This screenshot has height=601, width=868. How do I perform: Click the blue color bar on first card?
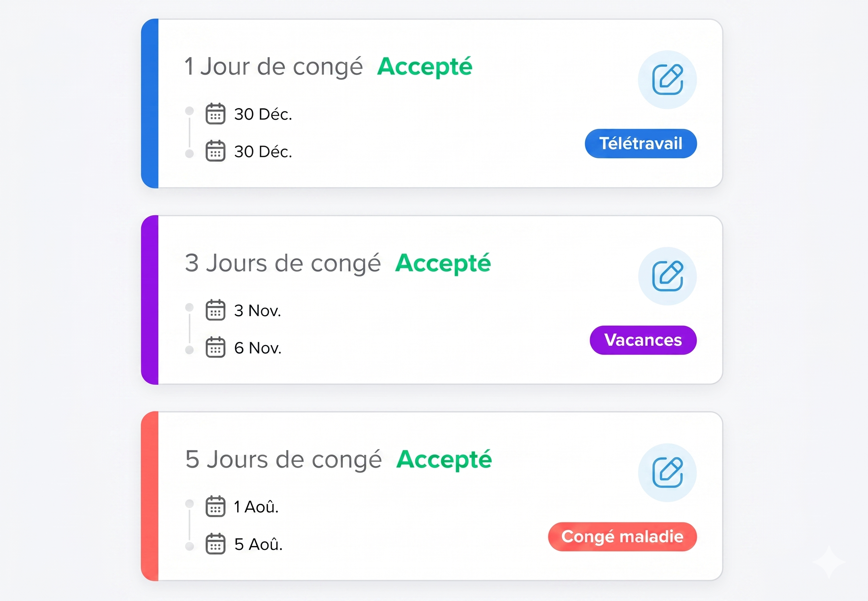tap(150, 103)
